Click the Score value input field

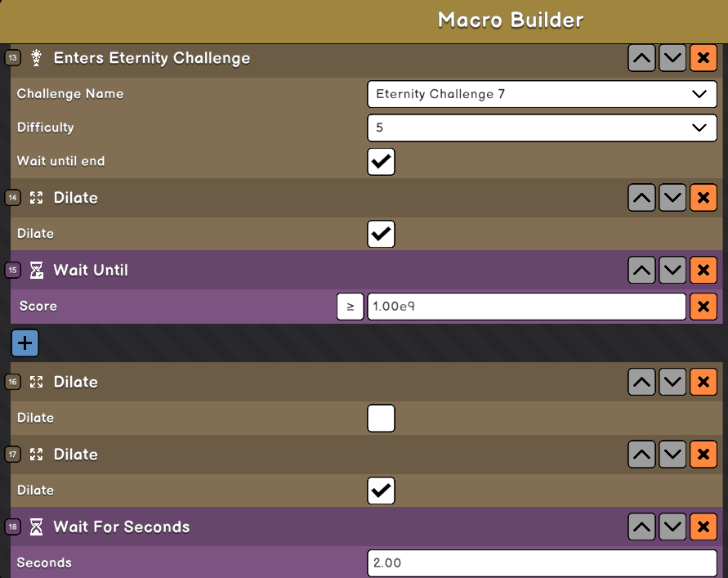[526, 307]
